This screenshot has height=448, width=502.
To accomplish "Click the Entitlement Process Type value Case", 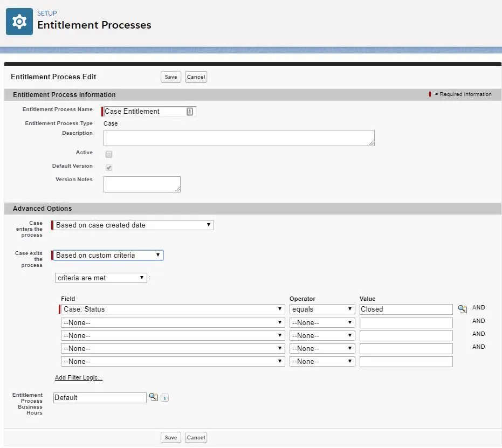I will [x=111, y=123].
